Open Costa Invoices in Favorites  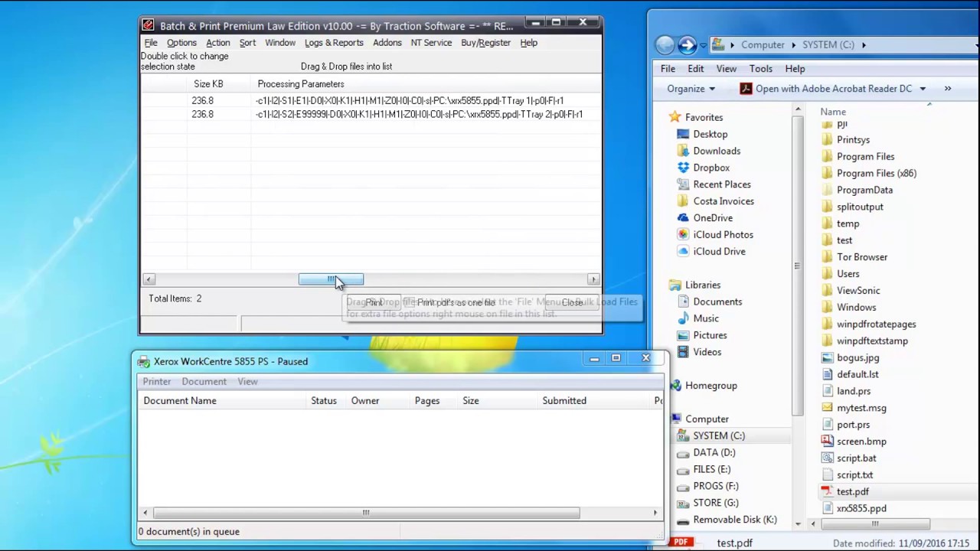point(724,202)
